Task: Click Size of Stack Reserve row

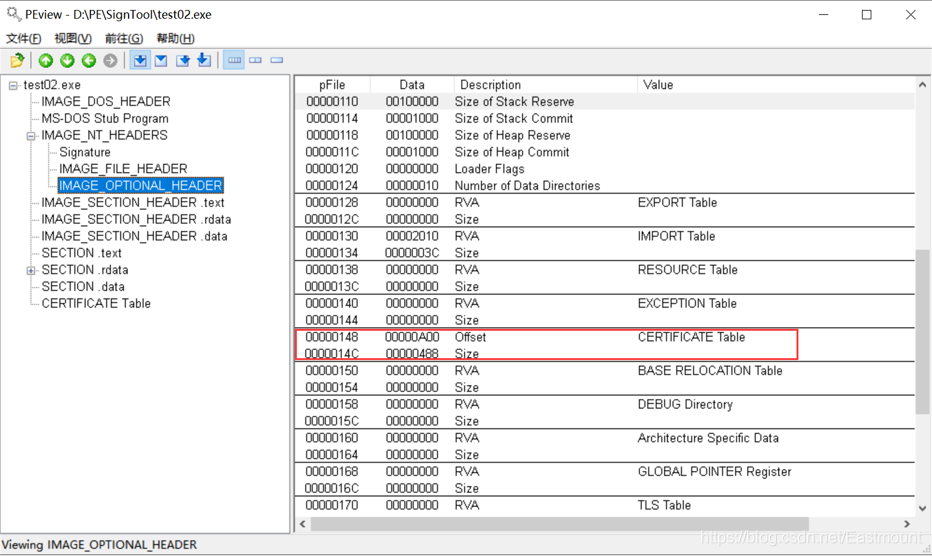Action: (x=604, y=102)
